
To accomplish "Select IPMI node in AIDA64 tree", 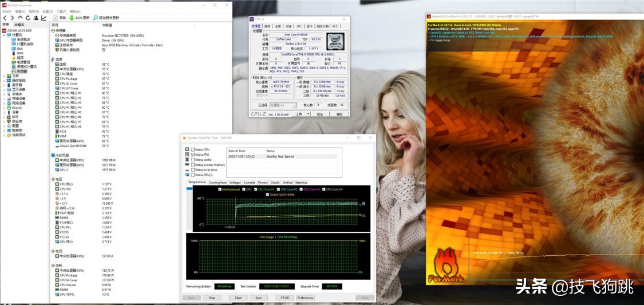I will (x=17, y=53).
